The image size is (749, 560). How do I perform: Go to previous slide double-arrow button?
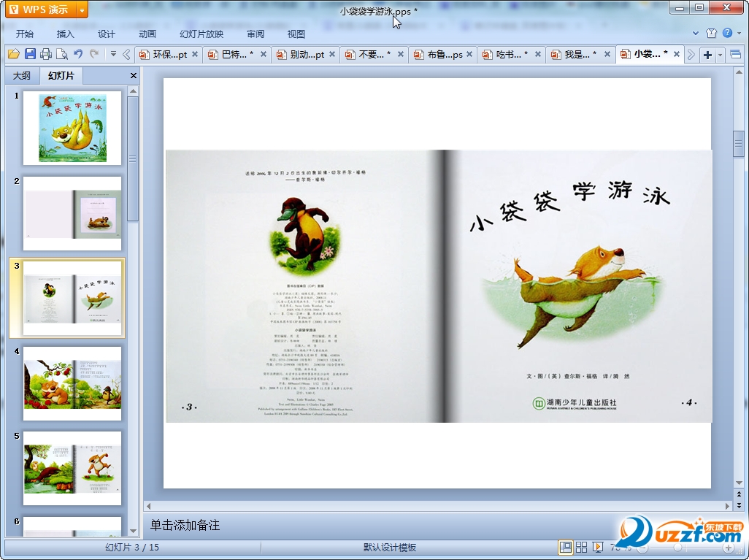(739, 495)
